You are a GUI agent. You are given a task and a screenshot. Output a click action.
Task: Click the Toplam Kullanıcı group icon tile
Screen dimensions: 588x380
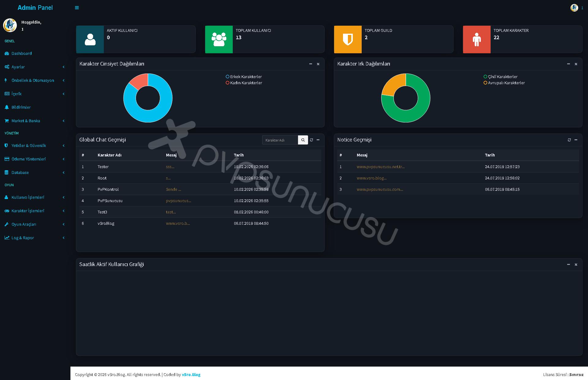click(219, 40)
